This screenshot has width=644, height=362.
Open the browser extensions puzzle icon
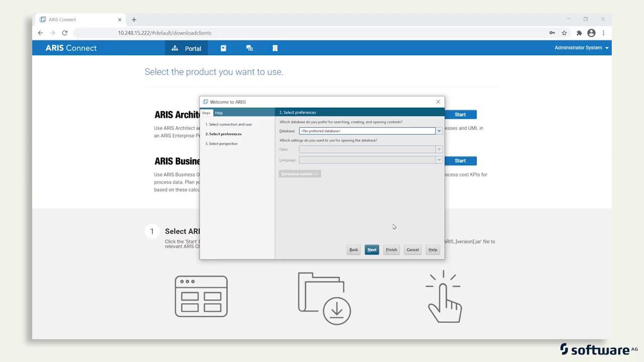click(x=579, y=33)
